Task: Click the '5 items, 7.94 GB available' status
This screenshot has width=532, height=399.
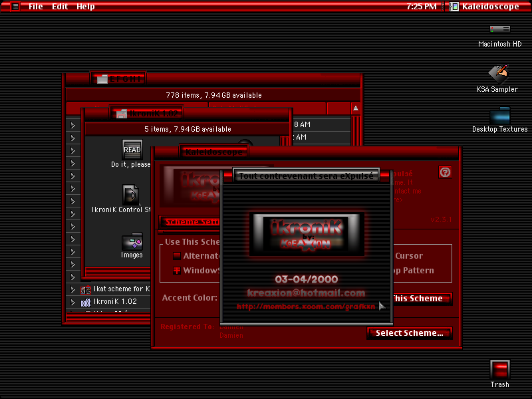Action: tap(188, 129)
